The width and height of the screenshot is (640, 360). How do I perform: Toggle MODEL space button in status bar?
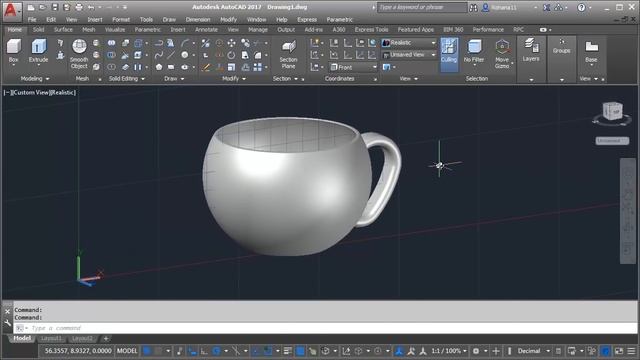click(127, 351)
